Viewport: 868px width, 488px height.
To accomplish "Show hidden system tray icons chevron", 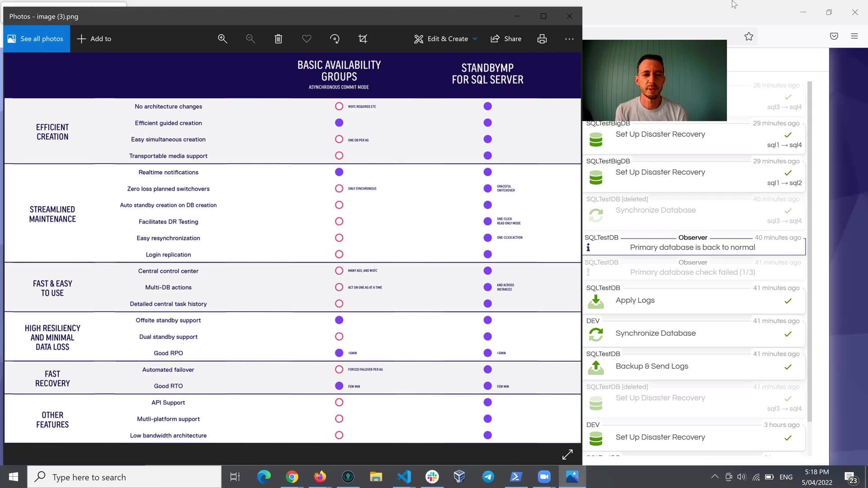I will pyautogui.click(x=715, y=477).
